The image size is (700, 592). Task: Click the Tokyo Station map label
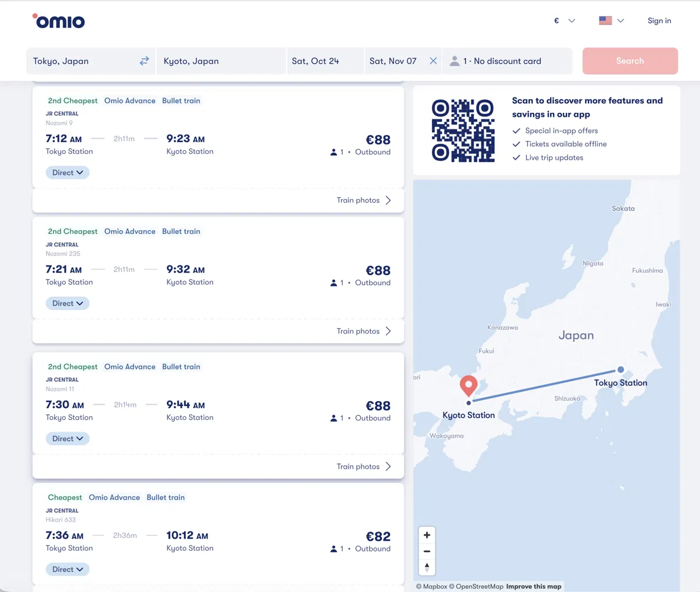coord(620,383)
